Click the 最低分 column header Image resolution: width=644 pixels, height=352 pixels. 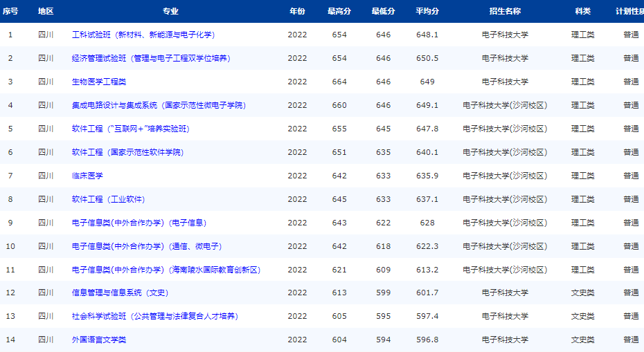(x=383, y=12)
